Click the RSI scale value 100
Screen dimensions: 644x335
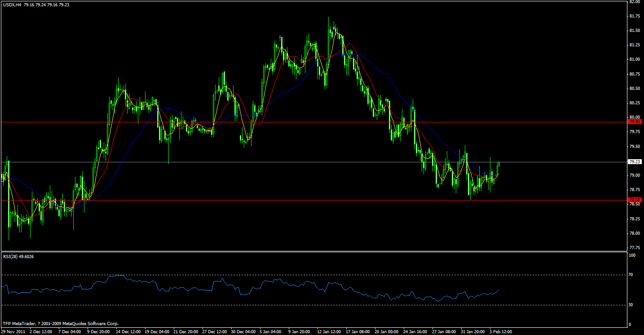tap(633, 255)
